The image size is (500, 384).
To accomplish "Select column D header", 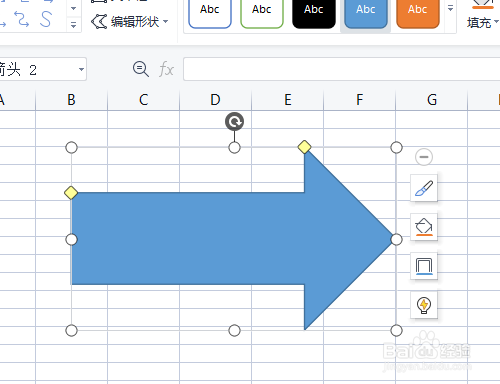I will tap(215, 100).
